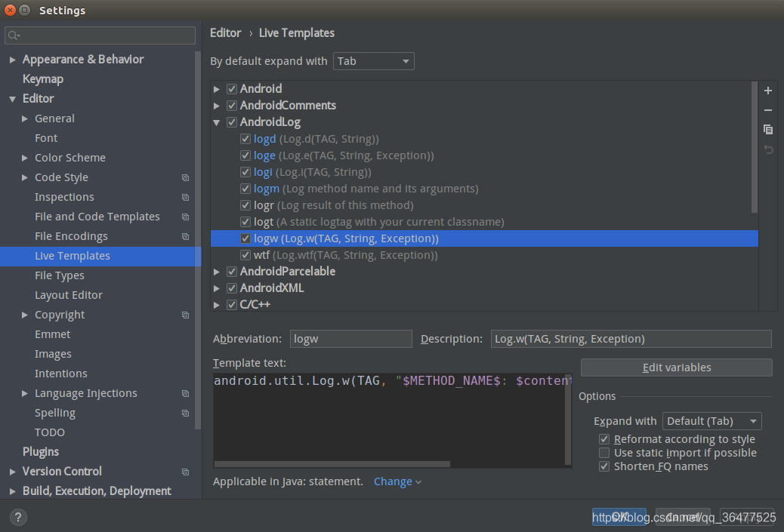
Task: Click the project-level icon beside File Encodings
Action: [x=186, y=236]
